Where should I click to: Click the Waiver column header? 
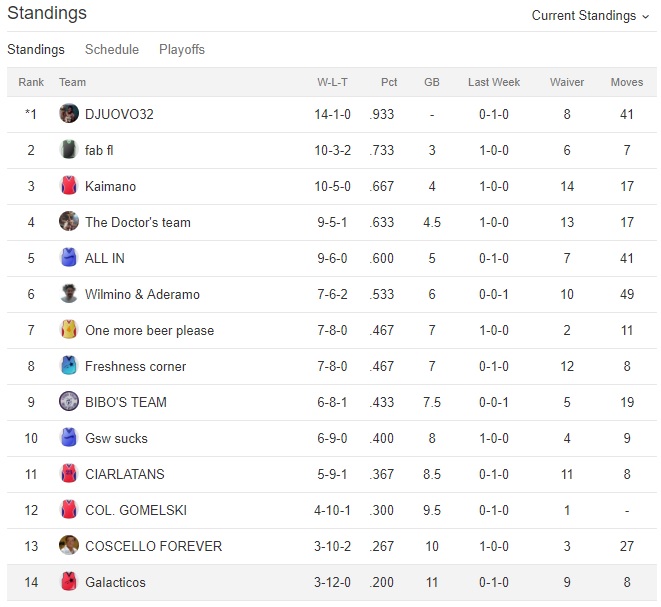pos(567,82)
